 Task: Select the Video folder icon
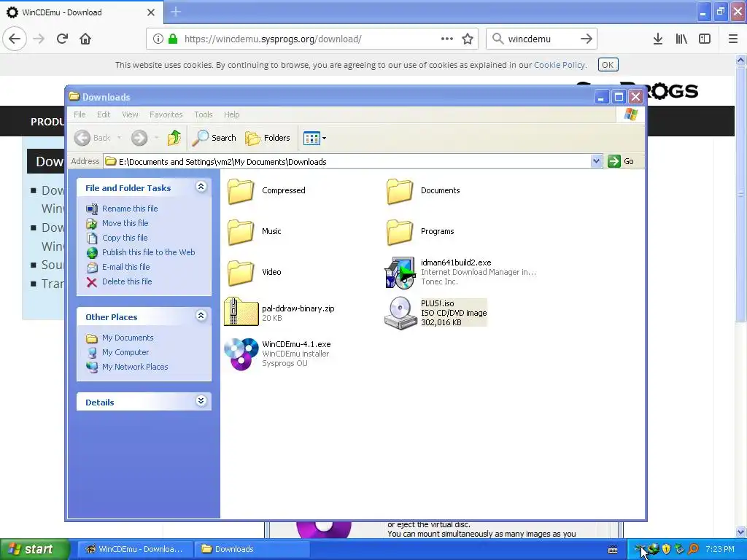click(241, 273)
